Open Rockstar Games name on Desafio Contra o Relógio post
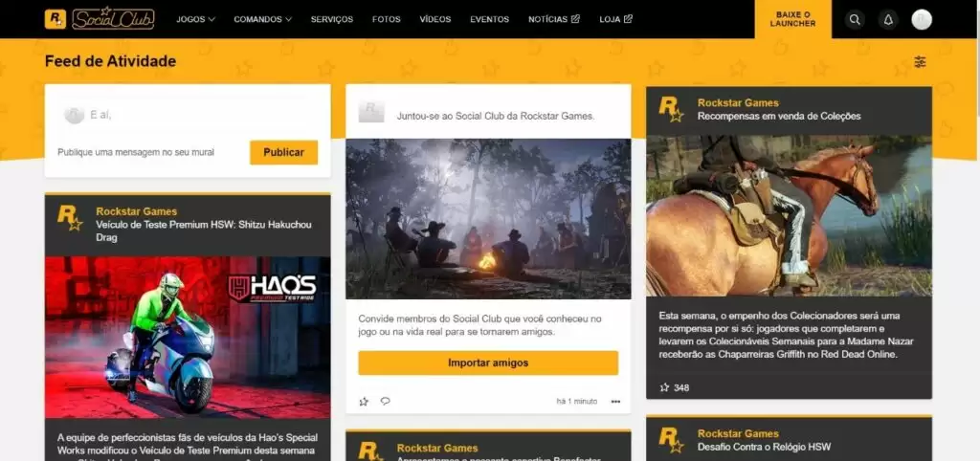980x461 pixels. pyautogui.click(x=738, y=433)
